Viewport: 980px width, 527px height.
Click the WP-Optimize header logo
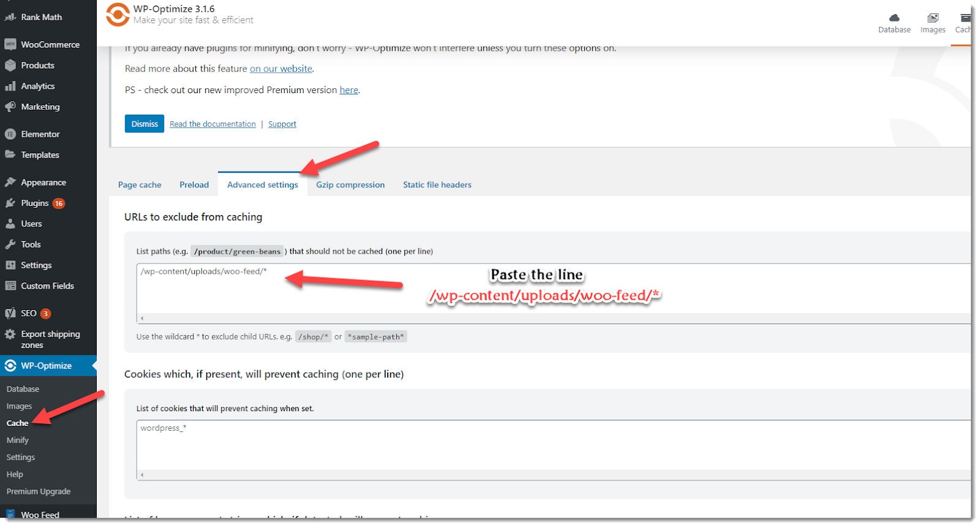[118, 15]
